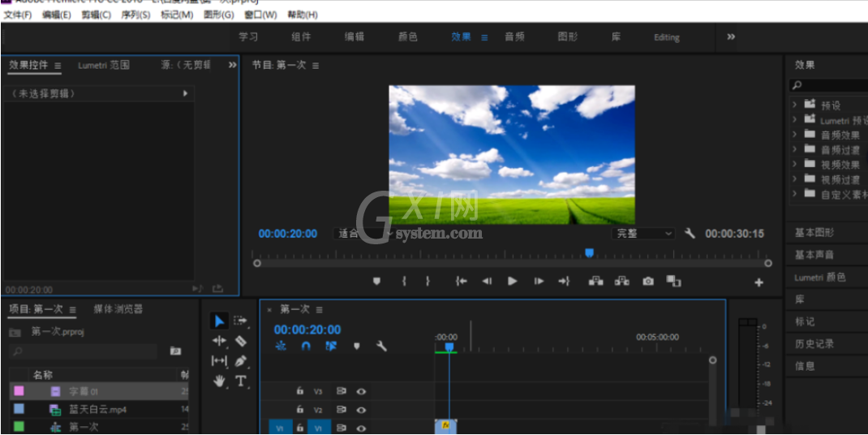This screenshot has width=868, height=435.
Task: Click the Extract button
Action: coord(621,281)
